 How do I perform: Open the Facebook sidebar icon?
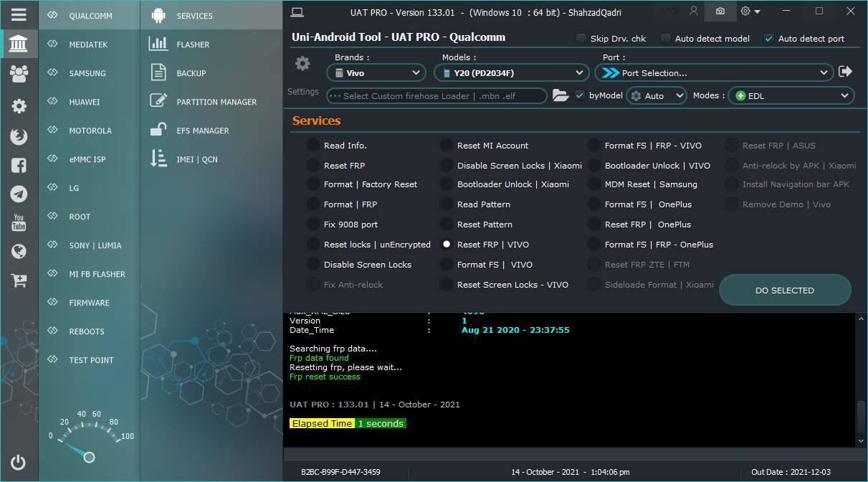coord(19,166)
